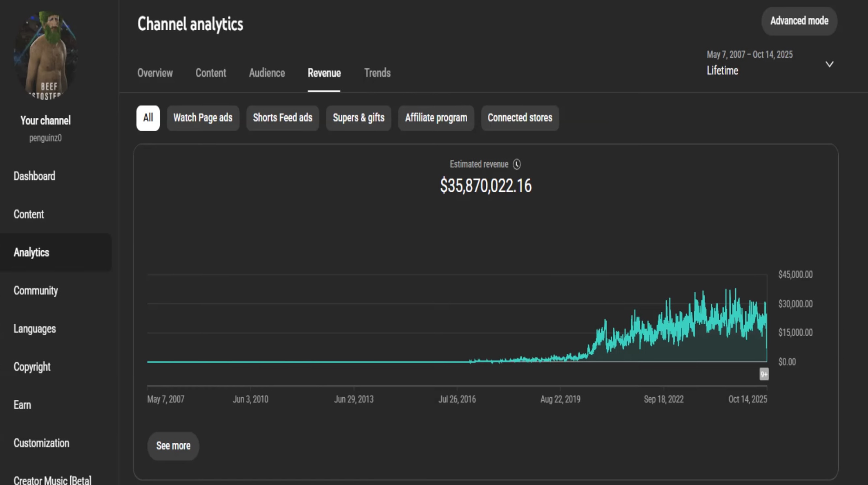This screenshot has width=868, height=485.
Task: Open the Content analytics tab
Action: (x=211, y=73)
